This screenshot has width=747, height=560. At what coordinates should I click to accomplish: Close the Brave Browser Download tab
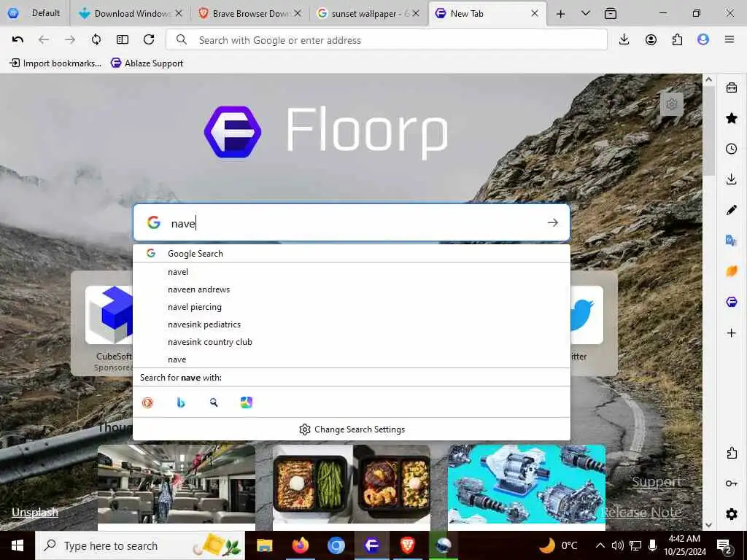[298, 13]
